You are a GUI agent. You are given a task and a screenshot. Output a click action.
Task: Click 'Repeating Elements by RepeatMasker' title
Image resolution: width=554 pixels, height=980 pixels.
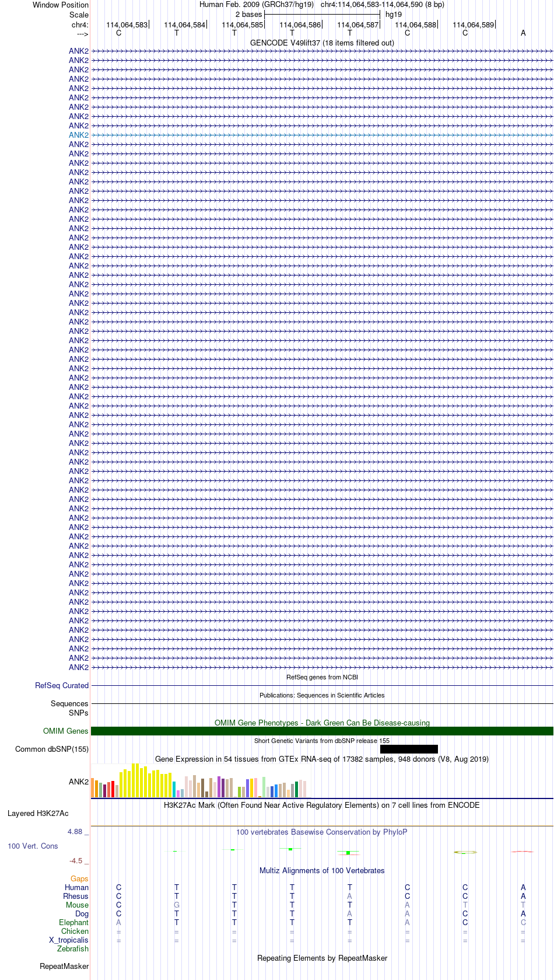tap(322, 958)
